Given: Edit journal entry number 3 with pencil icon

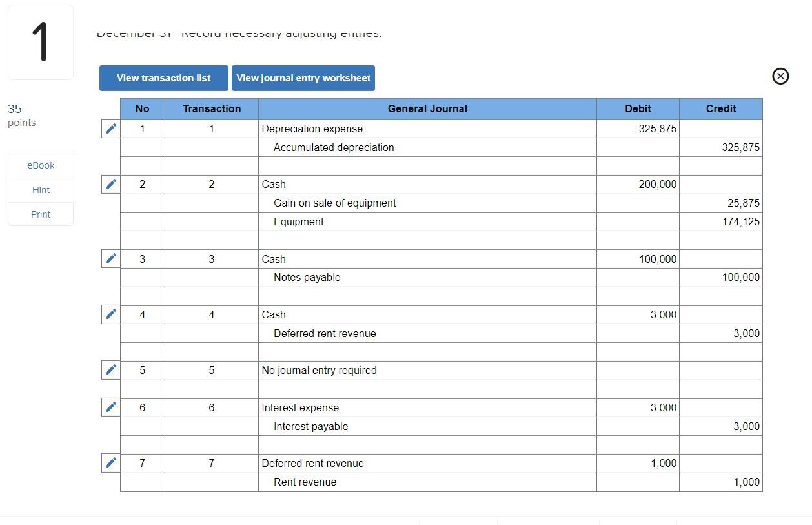Looking at the screenshot, I should 111,258.
